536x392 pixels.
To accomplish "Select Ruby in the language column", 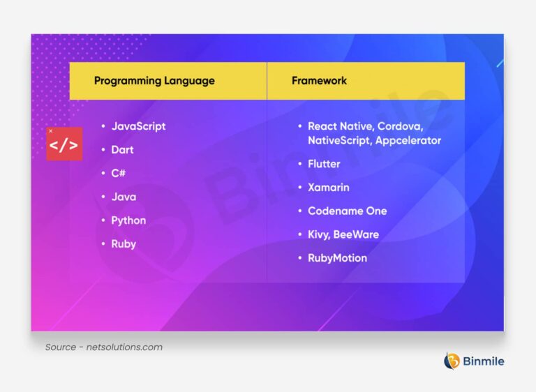I will tap(124, 244).
